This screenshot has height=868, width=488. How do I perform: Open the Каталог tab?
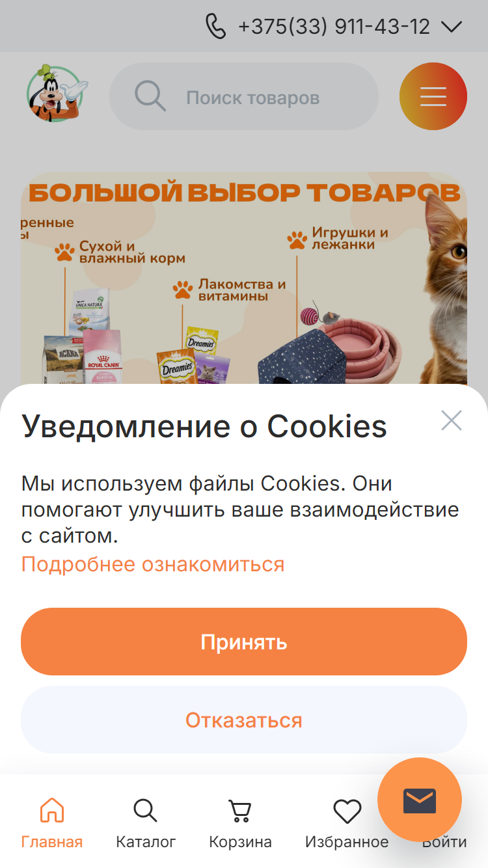[x=146, y=824]
